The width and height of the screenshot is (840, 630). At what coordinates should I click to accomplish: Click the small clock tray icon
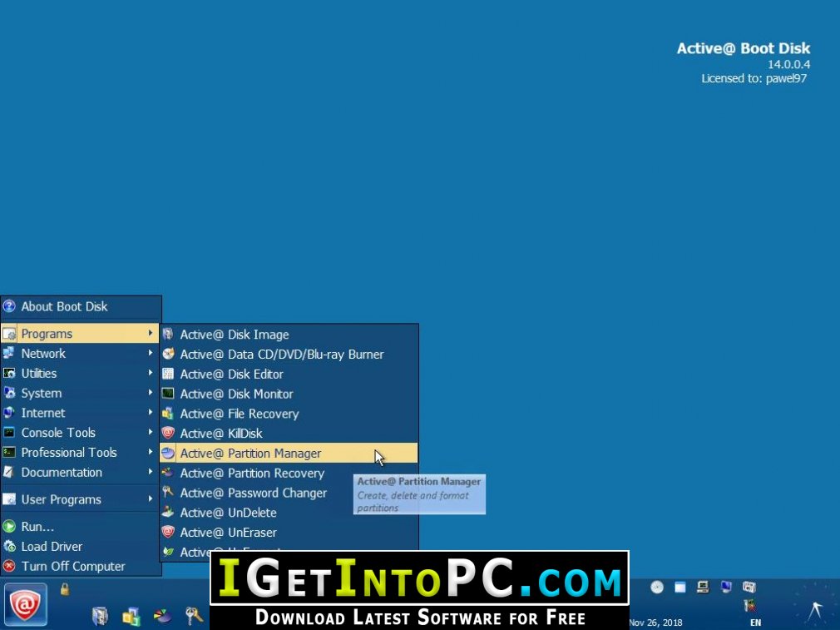click(657, 587)
